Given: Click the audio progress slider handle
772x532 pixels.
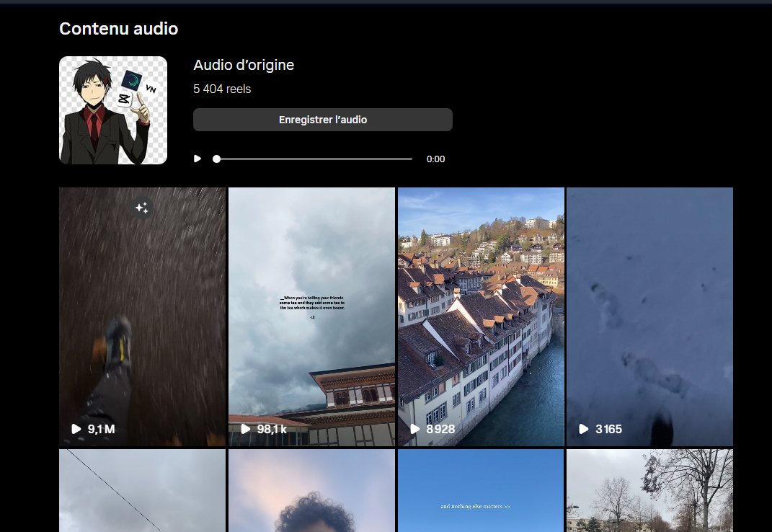Looking at the screenshot, I should [x=216, y=159].
